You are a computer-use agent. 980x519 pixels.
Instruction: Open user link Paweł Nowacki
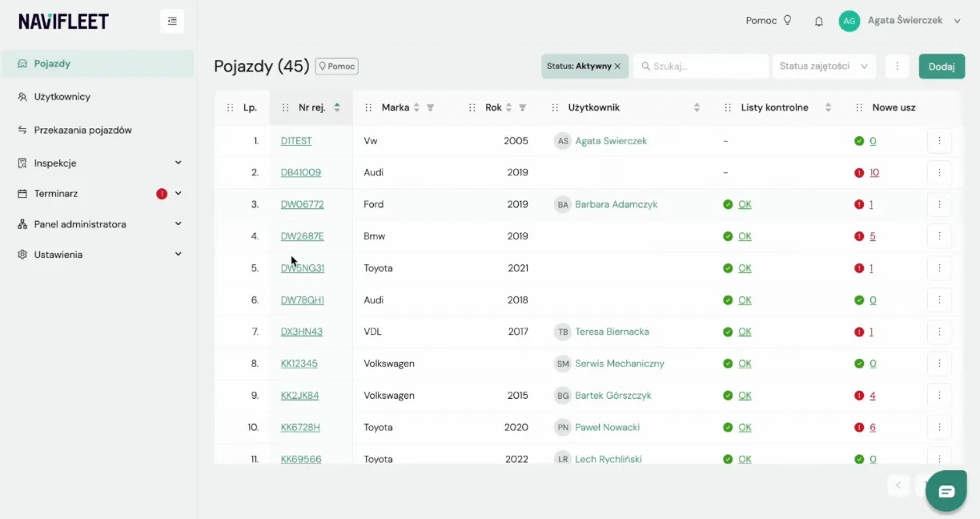[608, 428]
